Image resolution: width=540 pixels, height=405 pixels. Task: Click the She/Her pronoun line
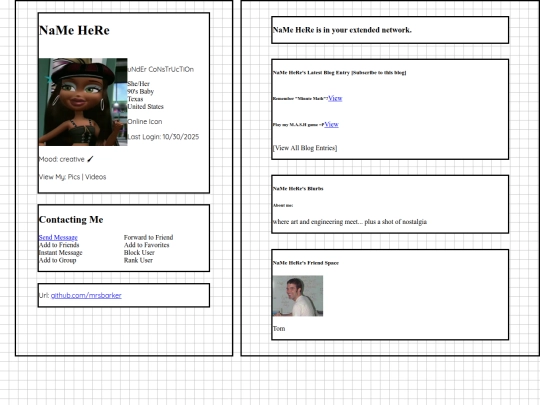138,84
